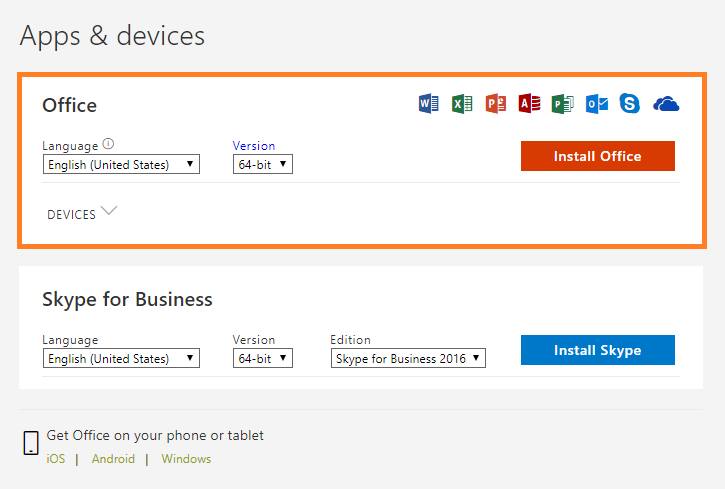725x489 pixels.
Task: Click the Install Office button
Action: click(598, 156)
